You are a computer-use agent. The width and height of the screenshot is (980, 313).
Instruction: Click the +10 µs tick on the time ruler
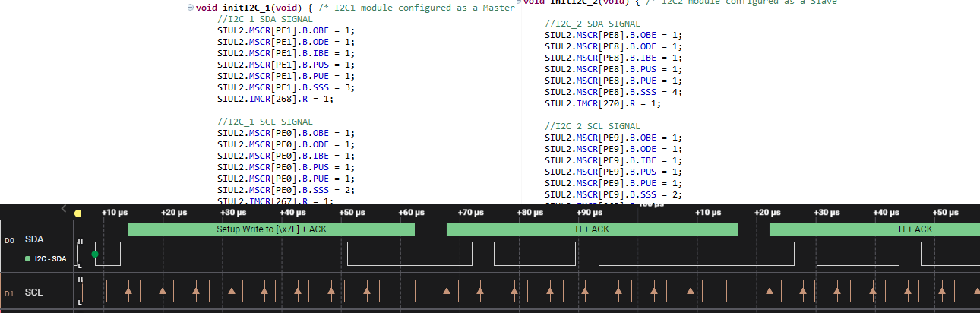(113, 213)
